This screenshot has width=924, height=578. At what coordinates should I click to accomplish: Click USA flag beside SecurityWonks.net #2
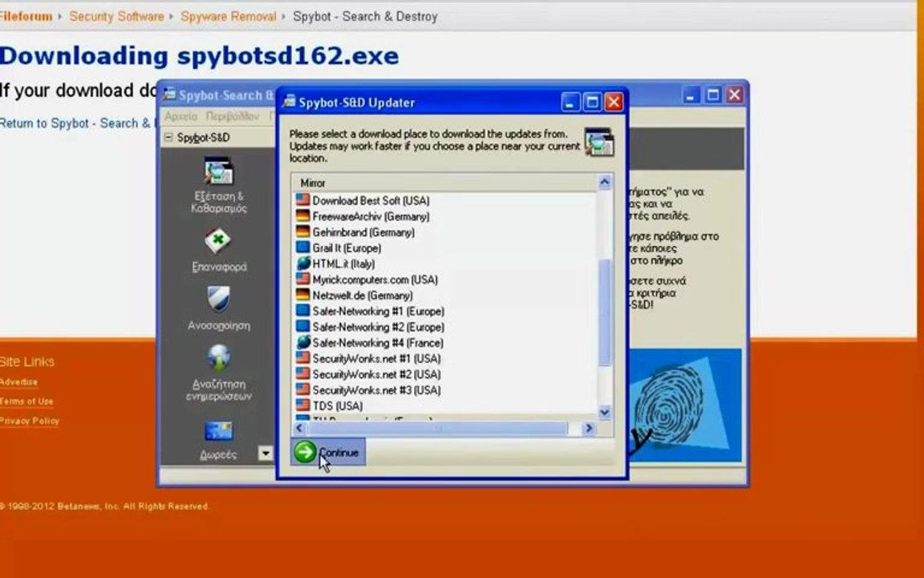[303, 374]
